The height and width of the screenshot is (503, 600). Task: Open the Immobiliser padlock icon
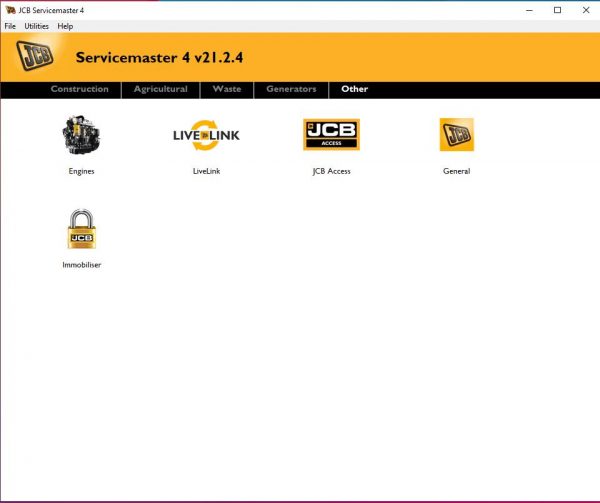82,229
